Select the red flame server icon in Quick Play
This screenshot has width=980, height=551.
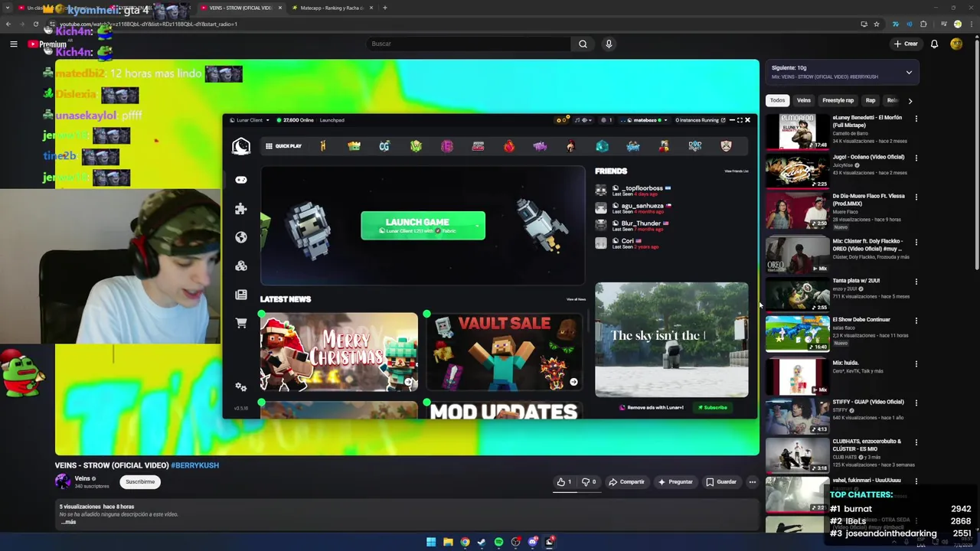click(x=509, y=145)
